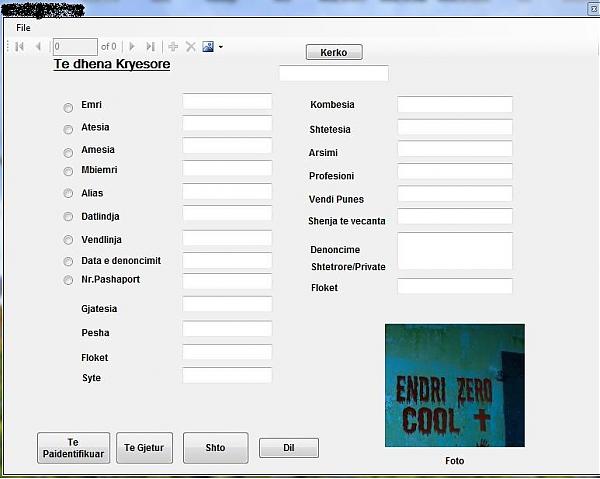Select Data e denoncimit radio button

click(x=68, y=261)
